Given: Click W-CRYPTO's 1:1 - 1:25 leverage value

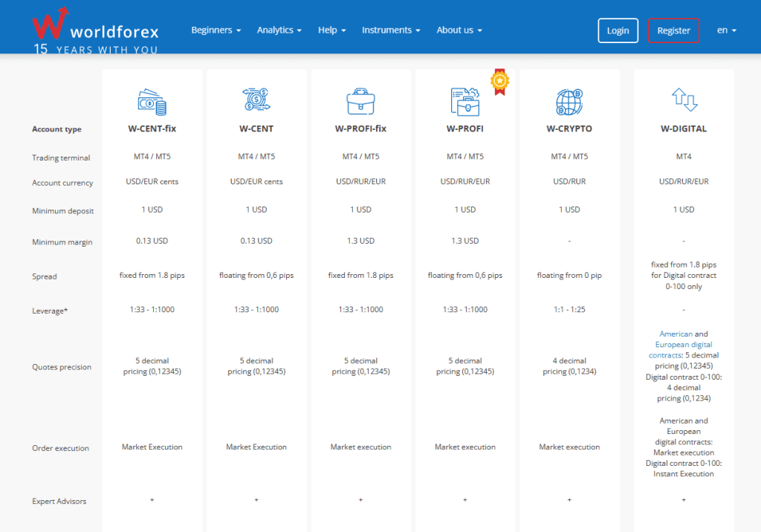Looking at the screenshot, I should (x=569, y=310).
